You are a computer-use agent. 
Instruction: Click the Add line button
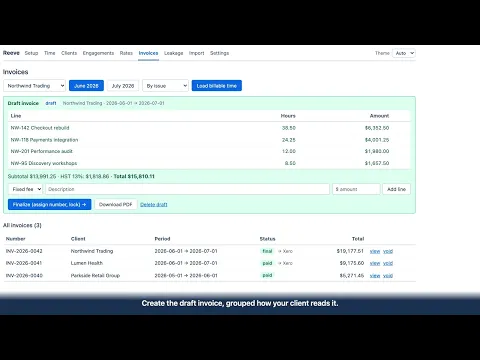(396, 189)
